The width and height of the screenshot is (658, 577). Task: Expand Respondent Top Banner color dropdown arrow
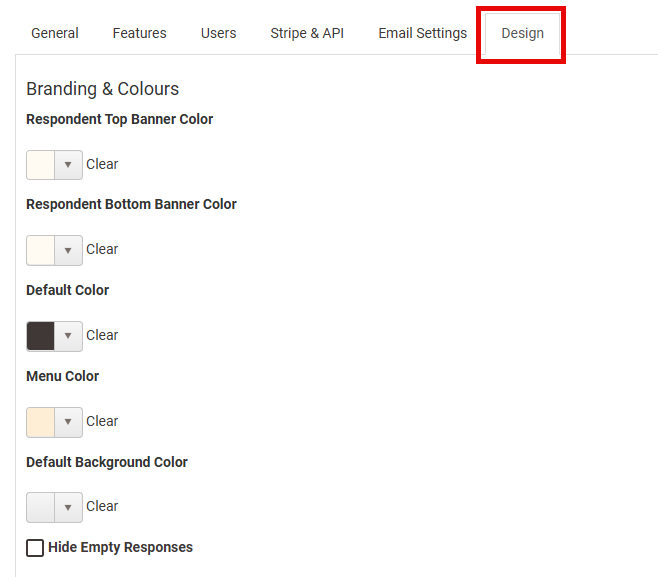point(68,165)
